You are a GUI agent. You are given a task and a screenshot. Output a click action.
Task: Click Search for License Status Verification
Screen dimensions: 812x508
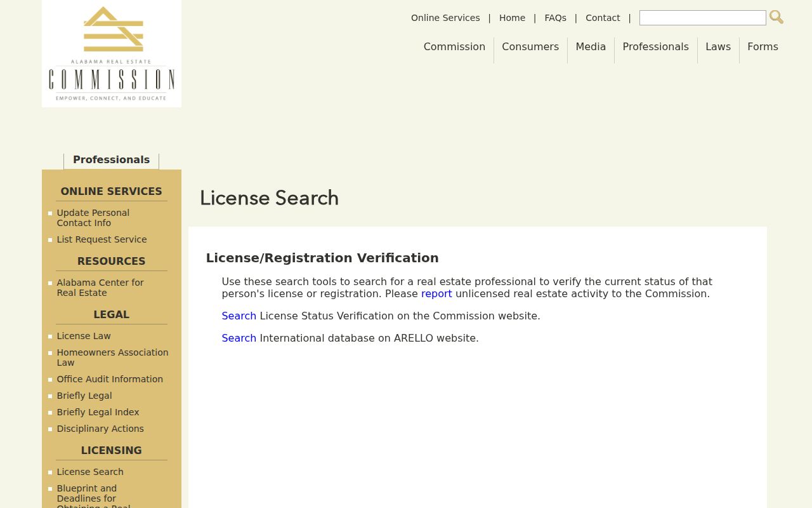tap(239, 316)
